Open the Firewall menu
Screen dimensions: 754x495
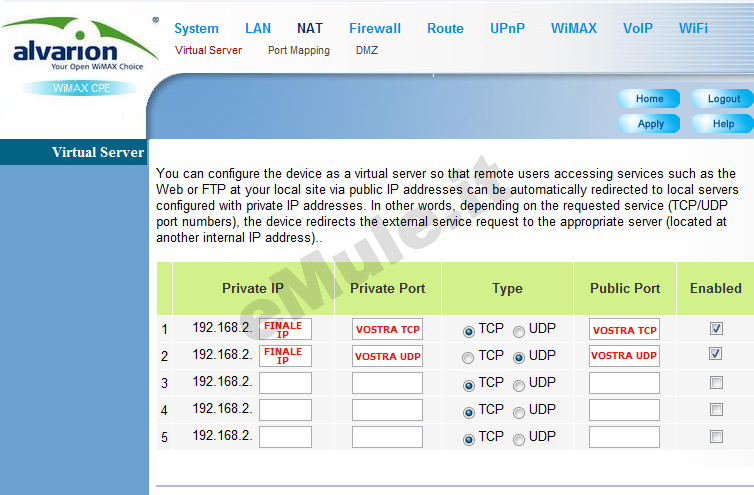(375, 28)
